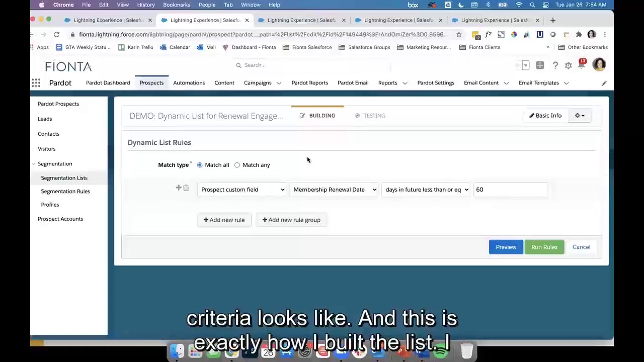Click the rule value field showing 60
The width and height of the screenshot is (644, 362).
click(510, 190)
